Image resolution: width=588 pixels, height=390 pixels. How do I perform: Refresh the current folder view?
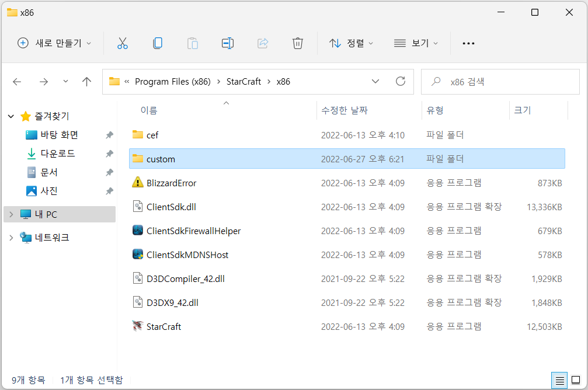[401, 81]
